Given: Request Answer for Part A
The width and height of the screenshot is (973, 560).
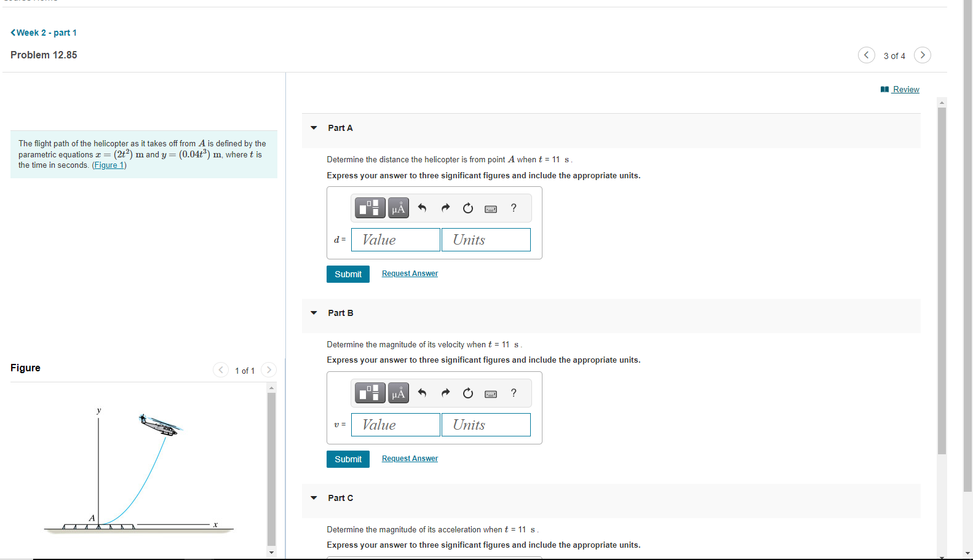Looking at the screenshot, I should coord(410,274).
